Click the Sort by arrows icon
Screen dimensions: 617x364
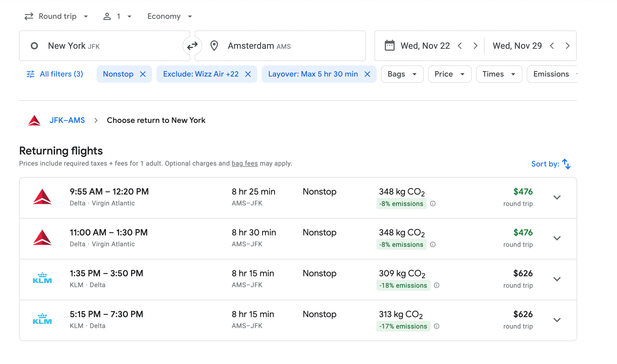point(566,164)
